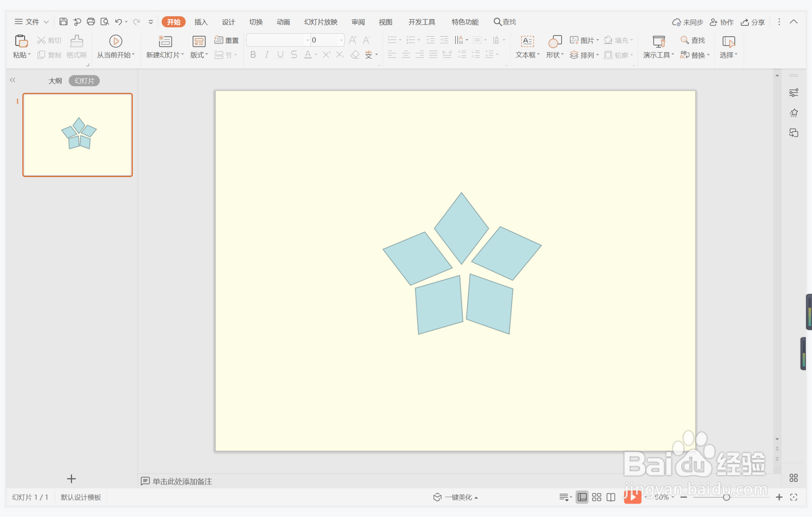
Task: Open 一键美化 beautify menu
Action: click(455, 497)
